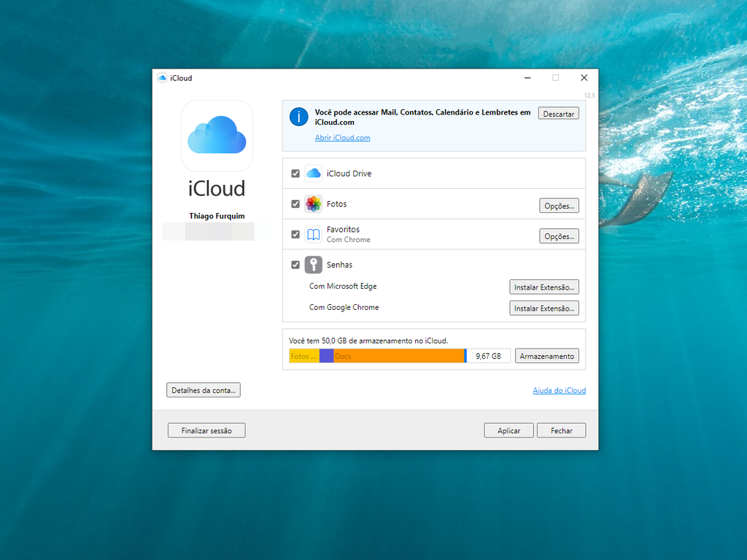Minimize the iCloud window
The height and width of the screenshot is (560, 747).
point(527,77)
